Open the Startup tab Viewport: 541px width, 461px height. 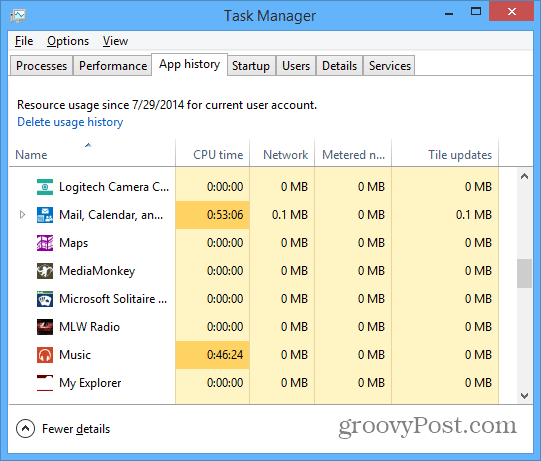251,66
